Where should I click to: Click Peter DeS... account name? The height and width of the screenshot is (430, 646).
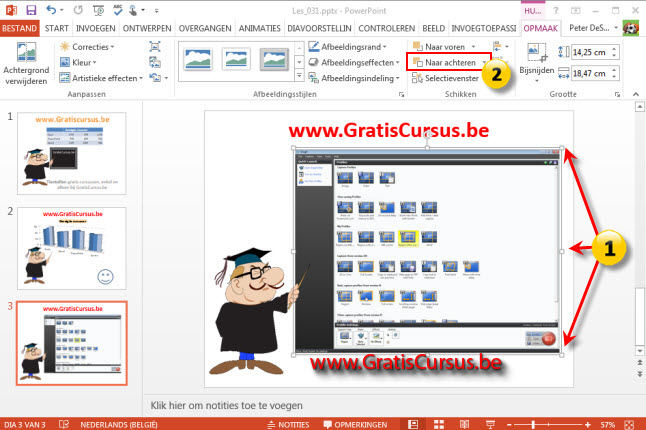(589, 28)
